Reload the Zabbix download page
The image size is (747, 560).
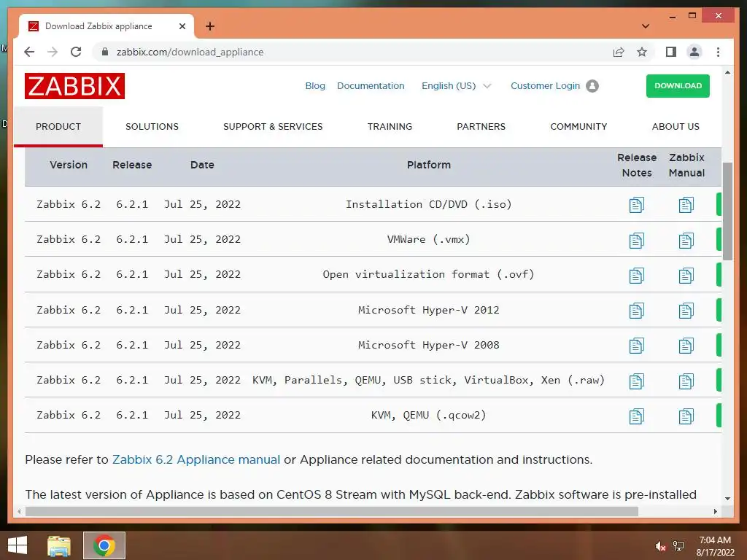coord(76,52)
